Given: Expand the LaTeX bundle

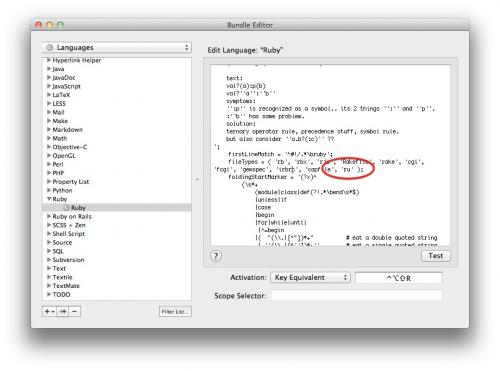Looking at the screenshot, I should point(49,95).
